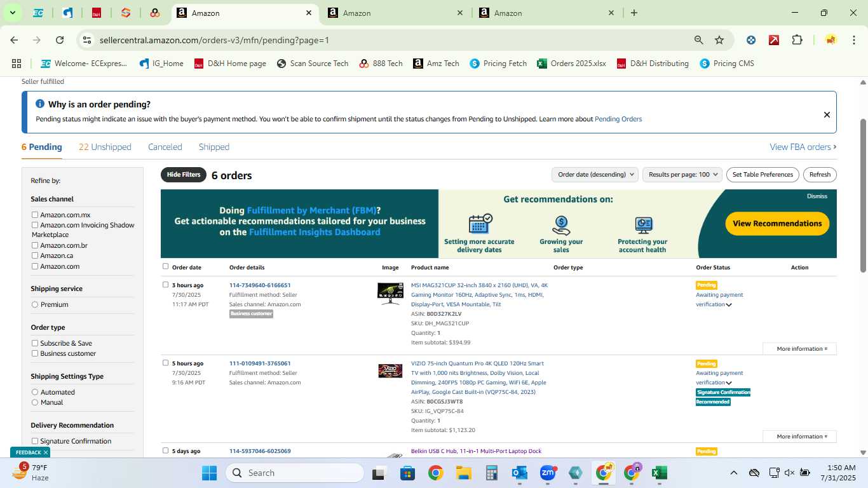
Task: Check Amazon.com Invoicing Shadow Marketplace filter
Action: pos(35,225)
